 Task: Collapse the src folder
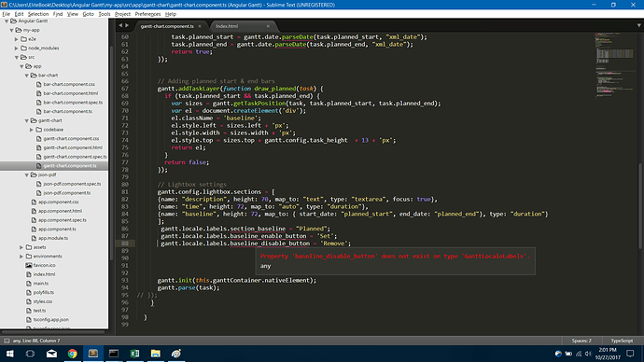coord(17,57)
